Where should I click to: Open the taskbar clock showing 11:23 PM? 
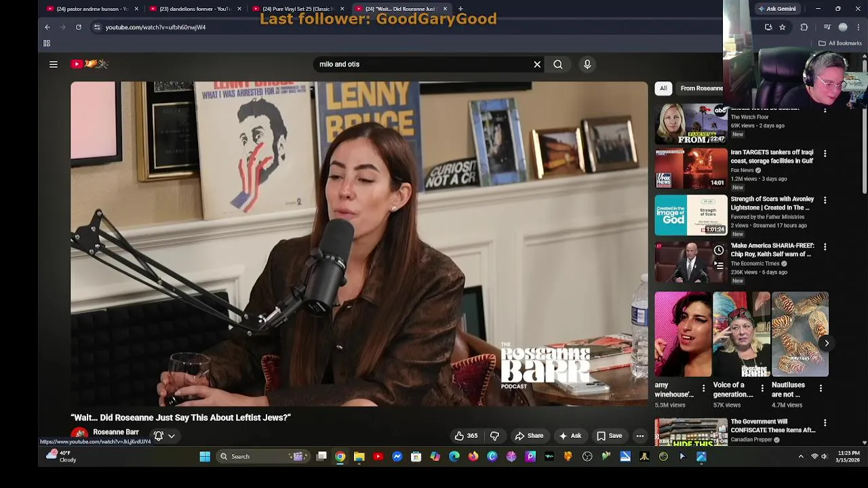[x=848, y=456]
